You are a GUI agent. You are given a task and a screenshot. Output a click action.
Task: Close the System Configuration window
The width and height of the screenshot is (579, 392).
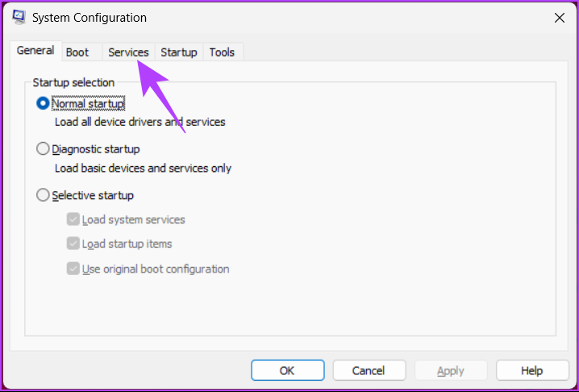click(x=559, y=17)
